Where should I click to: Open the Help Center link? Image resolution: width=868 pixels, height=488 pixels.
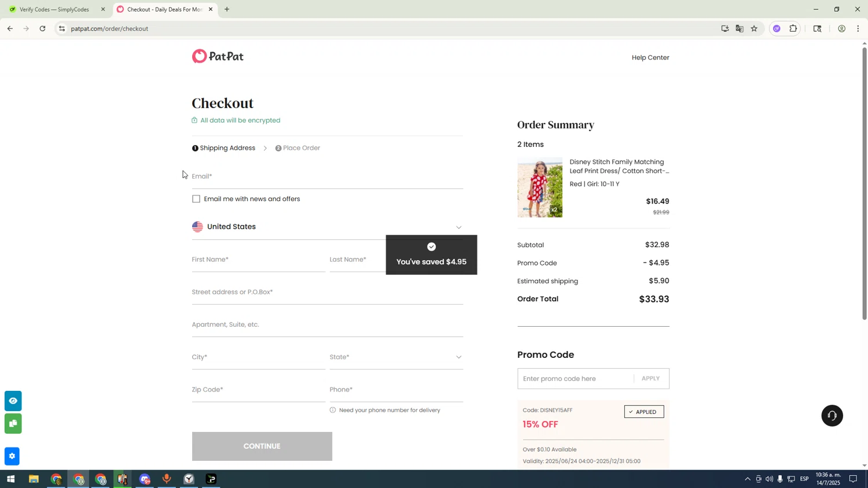tap(650, 58)
